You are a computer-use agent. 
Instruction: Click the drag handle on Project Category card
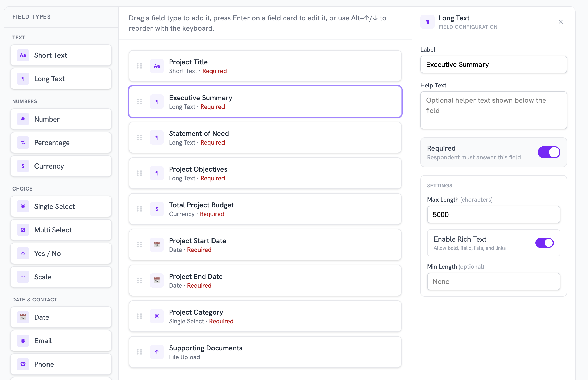coord(139,316)
